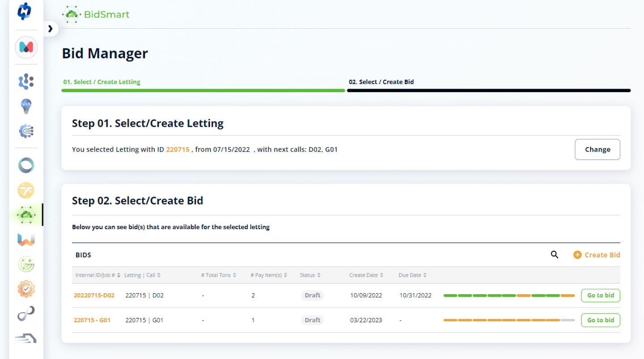Click the progress bar for bid 220715 - G01
Image resolution: width=644 pixels, height=359 pixels.
click(509, 320)
